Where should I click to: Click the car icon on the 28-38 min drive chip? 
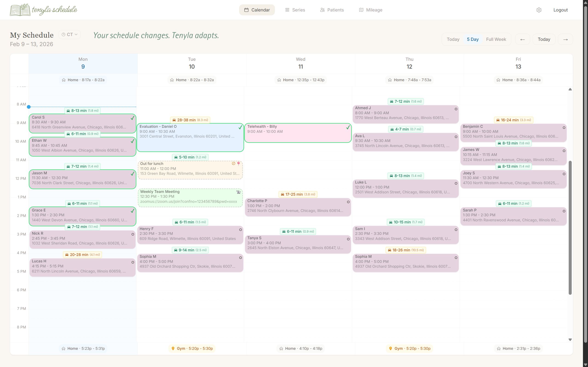(174, 120)
